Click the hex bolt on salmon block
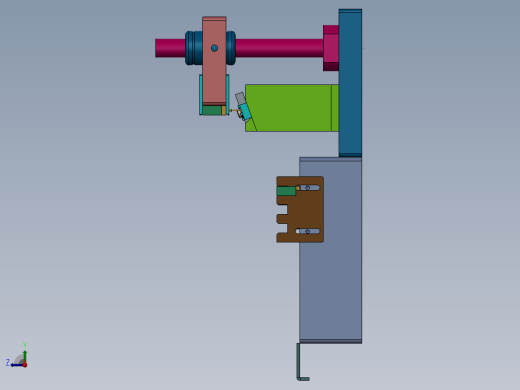 pyautogui.click(x=214, y=48)
